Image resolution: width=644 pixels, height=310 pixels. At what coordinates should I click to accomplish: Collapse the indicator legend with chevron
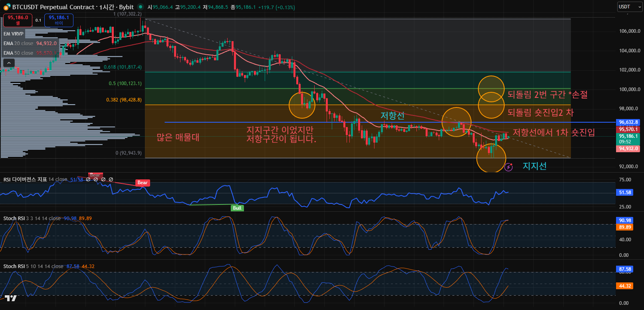coord(9,63)
